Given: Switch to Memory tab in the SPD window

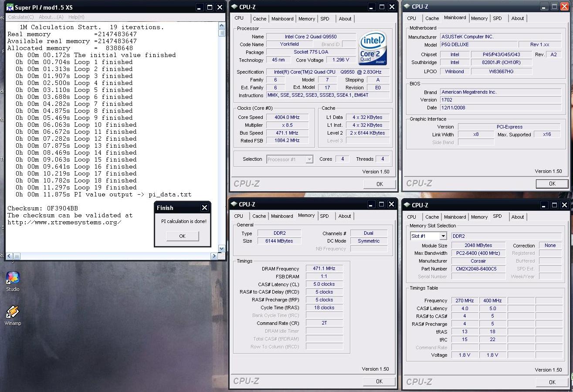Looking at the screenshot, I should [x=479, y=217].
